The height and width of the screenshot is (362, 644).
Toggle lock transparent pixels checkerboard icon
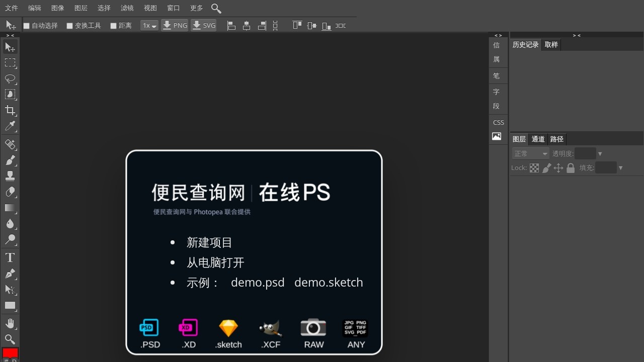pyautogui.click(x=534, y=168)
